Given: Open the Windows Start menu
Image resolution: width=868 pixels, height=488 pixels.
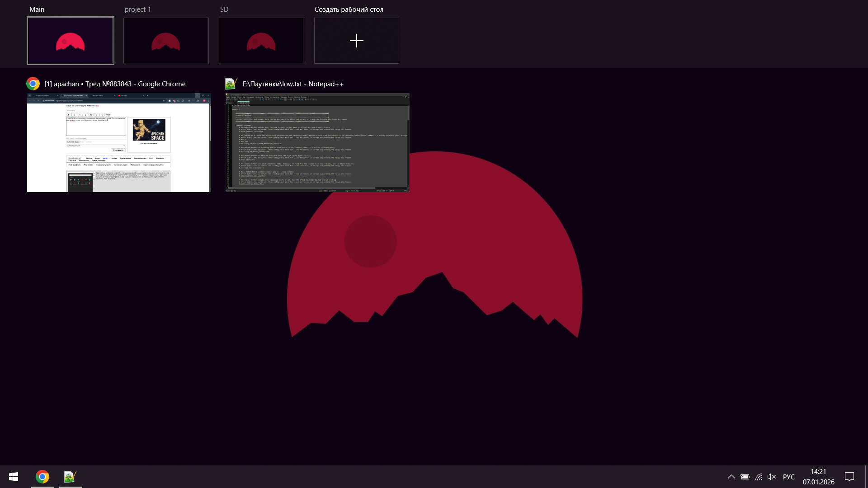Looking at the screenshot, I should (x=14, y=477).
